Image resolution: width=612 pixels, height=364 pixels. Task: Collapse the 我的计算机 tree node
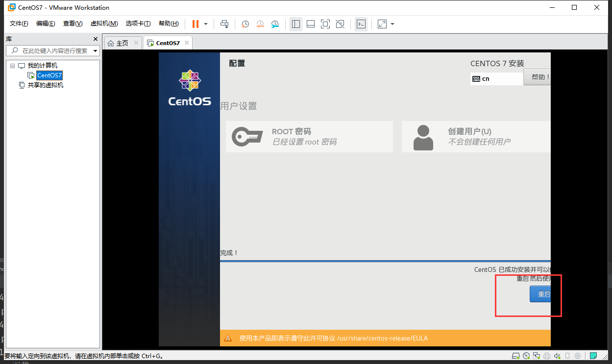pyautogui.click(x=12, y=66)
